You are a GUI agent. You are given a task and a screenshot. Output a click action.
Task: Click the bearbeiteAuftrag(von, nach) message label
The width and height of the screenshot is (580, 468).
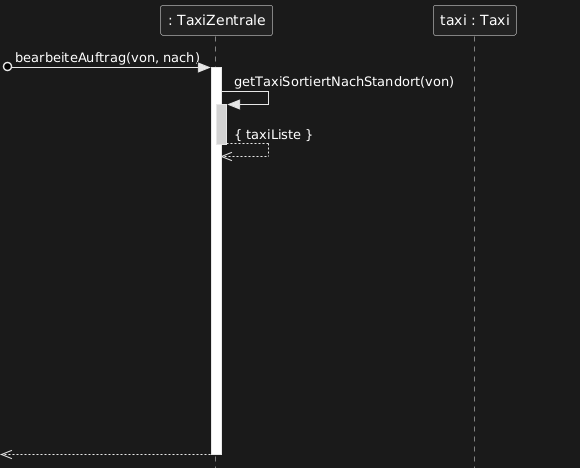pyautogui.click(x=107, y=58)
